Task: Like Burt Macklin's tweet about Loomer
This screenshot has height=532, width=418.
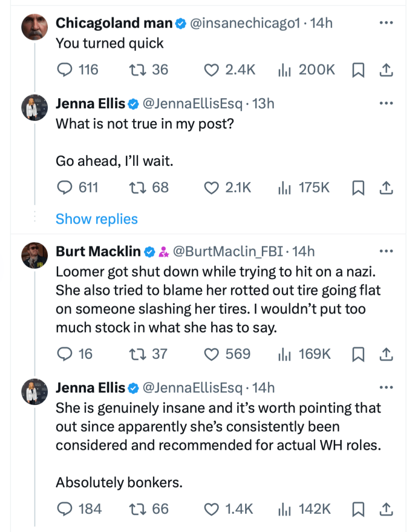Action: 211,354
